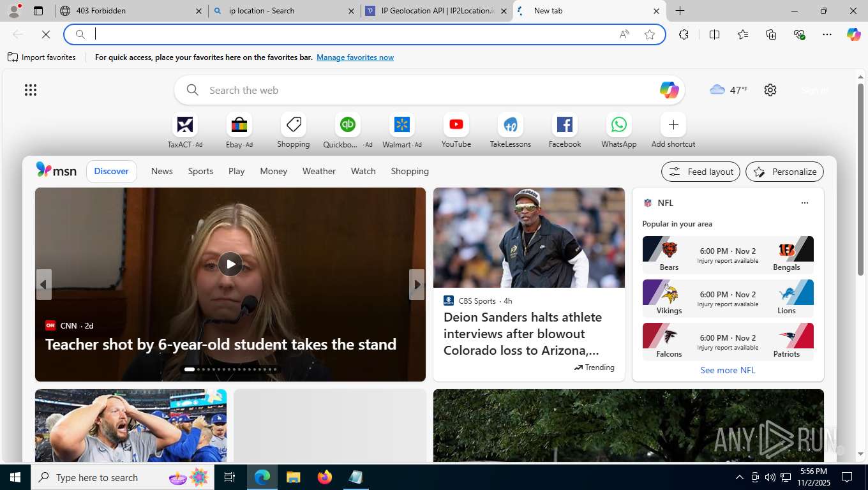Open the Weather feed tab

click(x=319, y=171)
